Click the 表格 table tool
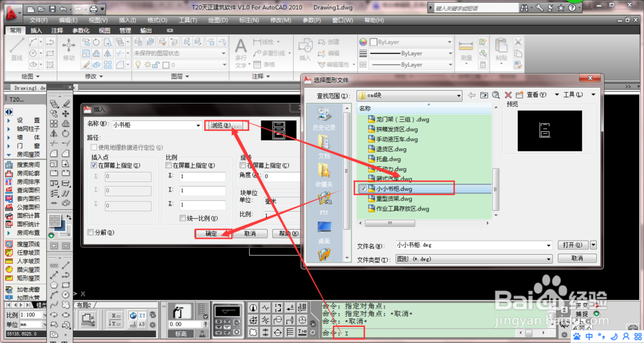 pos(264,64)
